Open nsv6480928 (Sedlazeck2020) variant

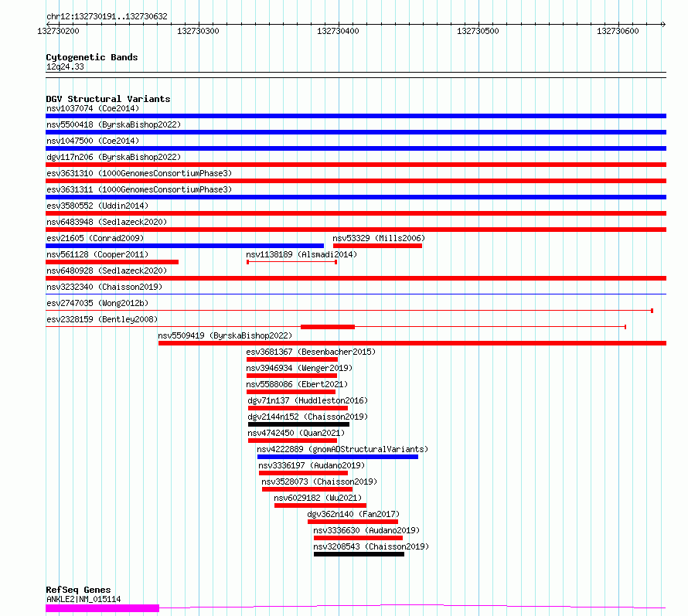107,271
